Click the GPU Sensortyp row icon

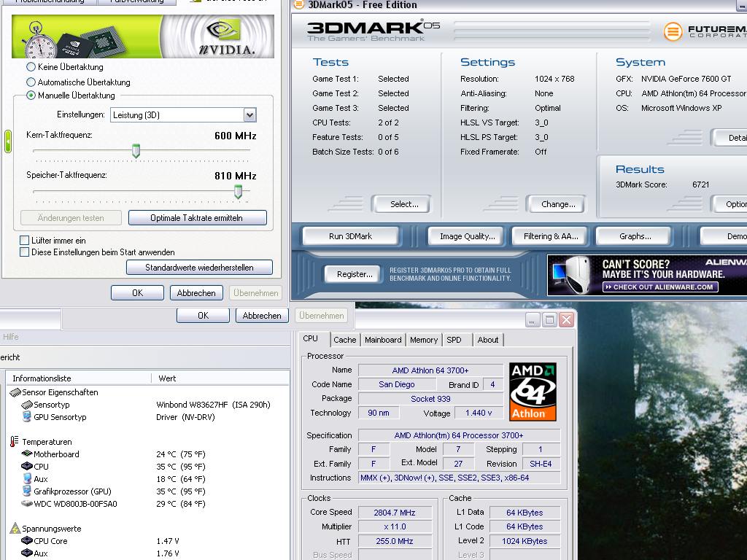[x=27, y=417]
